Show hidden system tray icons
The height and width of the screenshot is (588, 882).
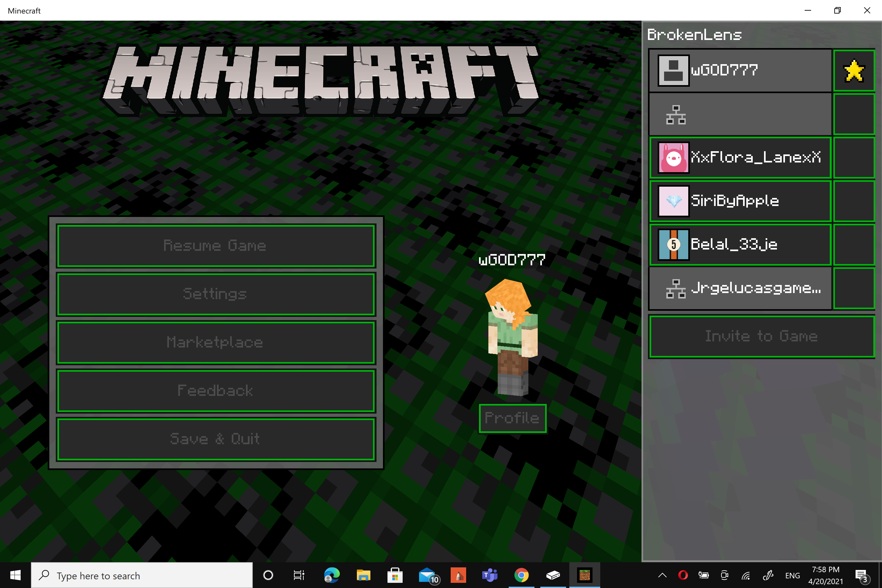pos(662,575)
